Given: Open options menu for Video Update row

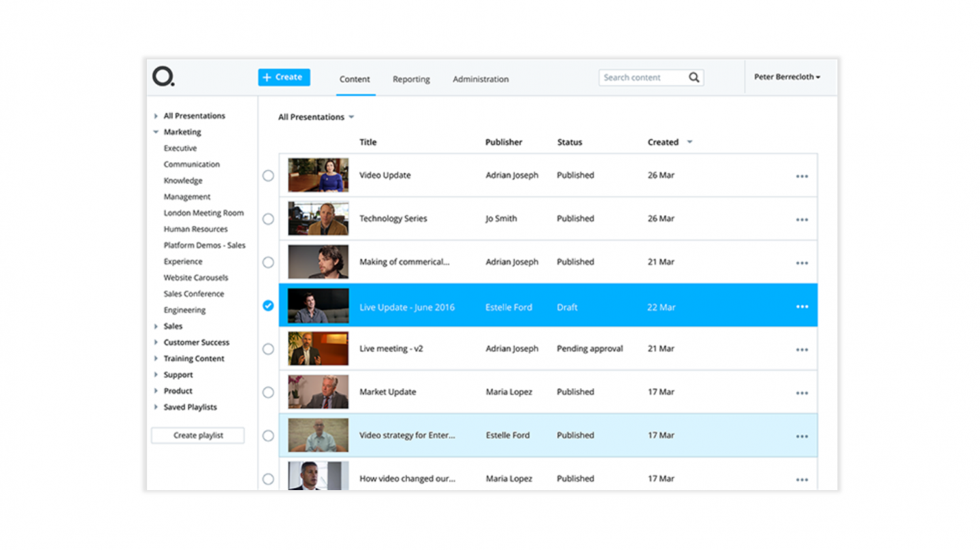Looking at the screenshot, I should click(x=802, y=175).
